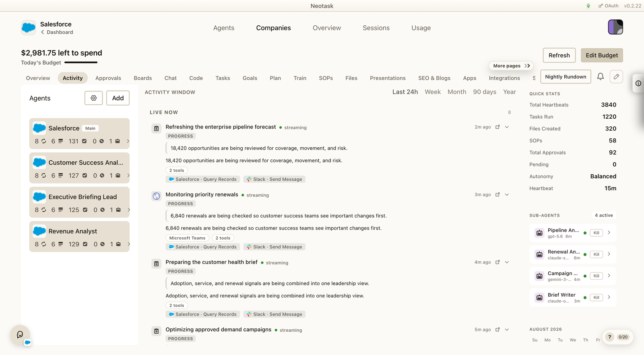Viewport: 644px width, 355px height.
Task: Click the Monitoring priority renewals globe icon
Action: [156, 196]
